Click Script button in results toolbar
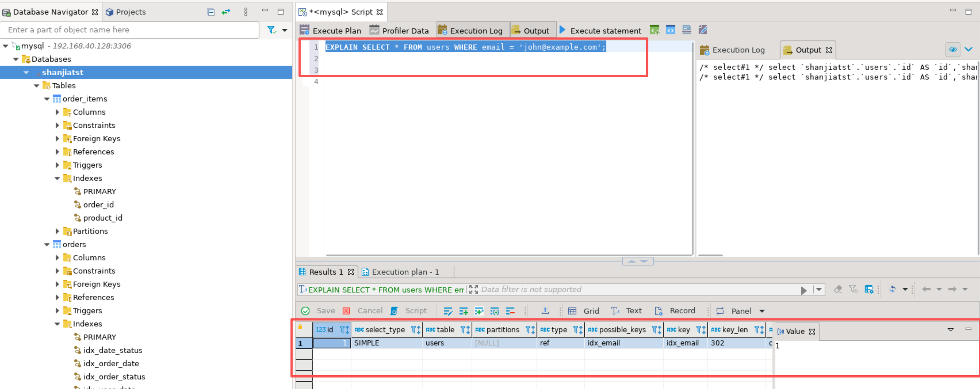980x389 pixels. tap(408, 311)
